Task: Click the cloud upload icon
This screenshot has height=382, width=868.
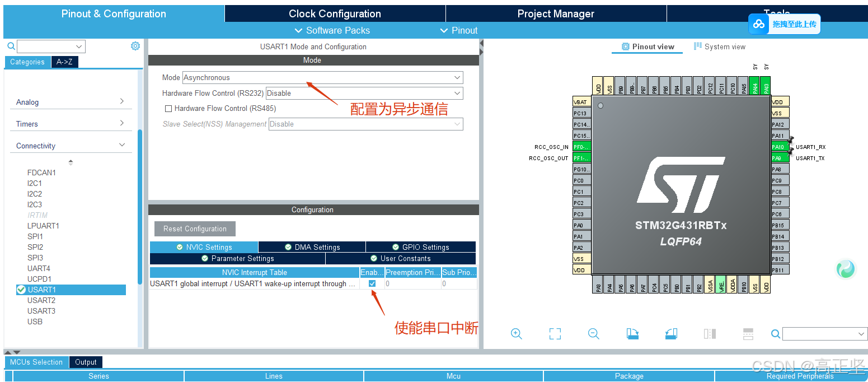Action: pyautogui.click(x=759, y=24)
